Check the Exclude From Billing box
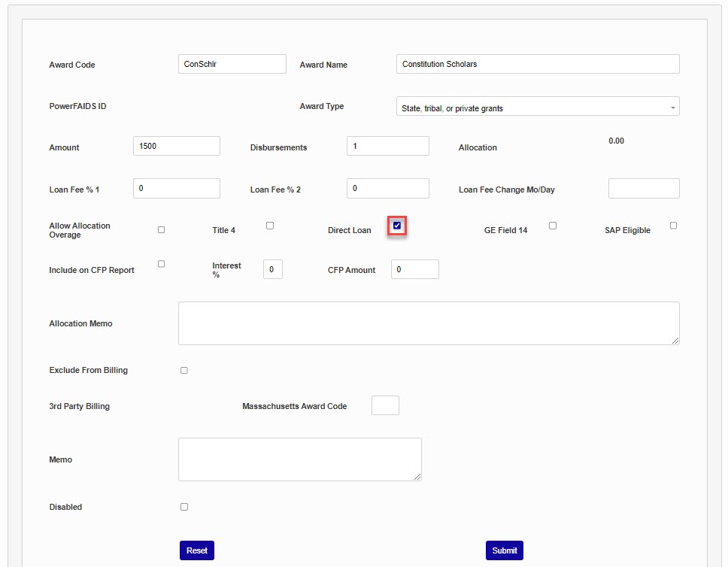728x567 pixels. 184,370
